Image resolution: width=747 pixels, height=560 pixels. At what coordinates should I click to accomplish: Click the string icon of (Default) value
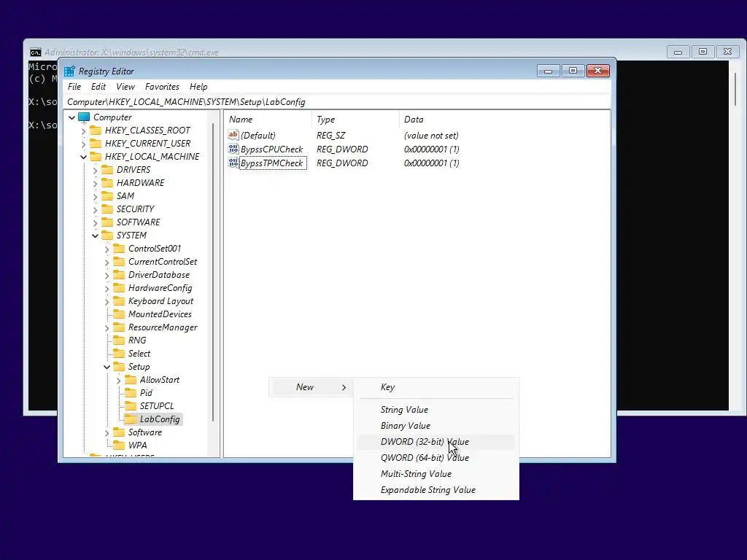pyautogui.click(x=233, y=135)
